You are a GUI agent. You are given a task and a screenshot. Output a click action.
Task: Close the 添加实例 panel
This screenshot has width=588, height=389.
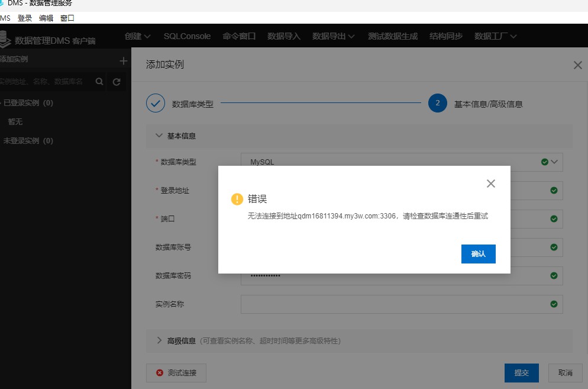[577, 65]
